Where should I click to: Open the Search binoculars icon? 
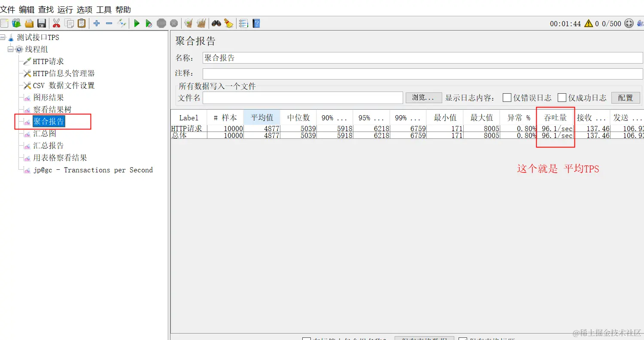(216, 23)
